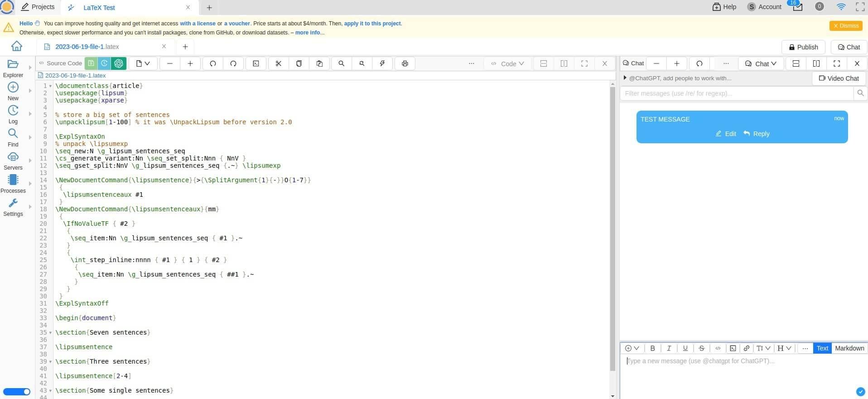Create New file from sidebar
The width and height of the screenshot is (868, 399).
click(13, 92)
